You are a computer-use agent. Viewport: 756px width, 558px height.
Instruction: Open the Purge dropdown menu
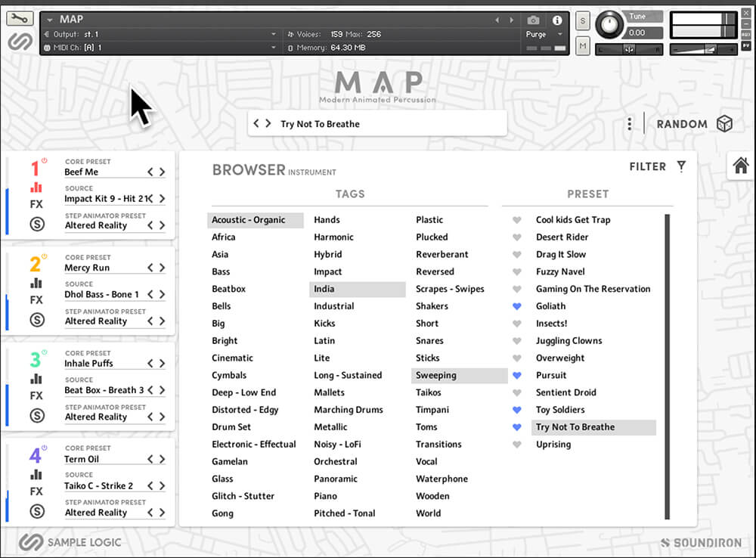tap(544, 34)
